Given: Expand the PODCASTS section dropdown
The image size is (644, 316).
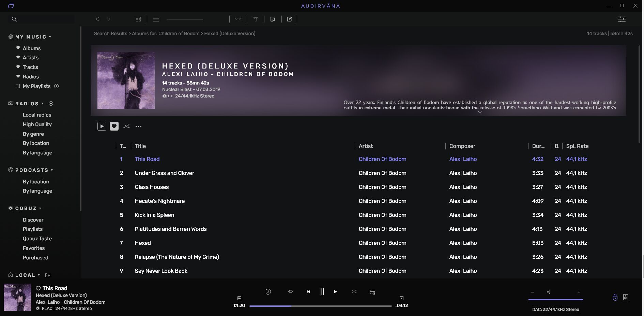Looking at the screenshot, I should [52, 170].
